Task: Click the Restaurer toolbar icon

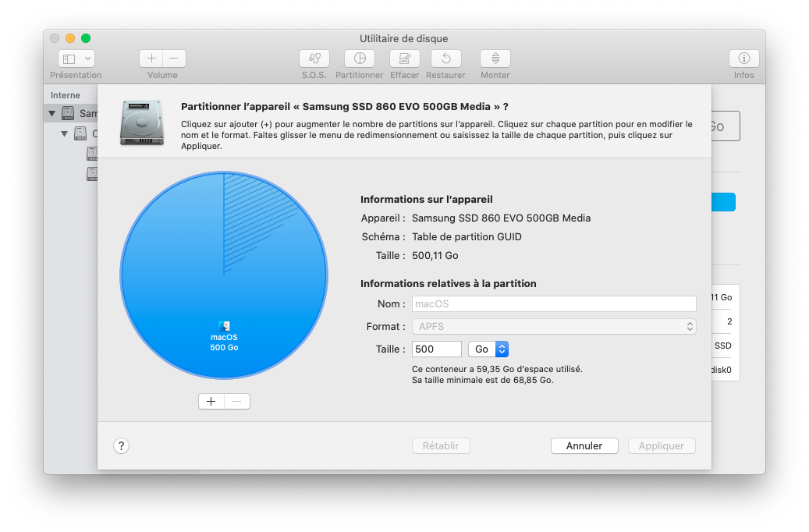Action: tap(445, 59)
